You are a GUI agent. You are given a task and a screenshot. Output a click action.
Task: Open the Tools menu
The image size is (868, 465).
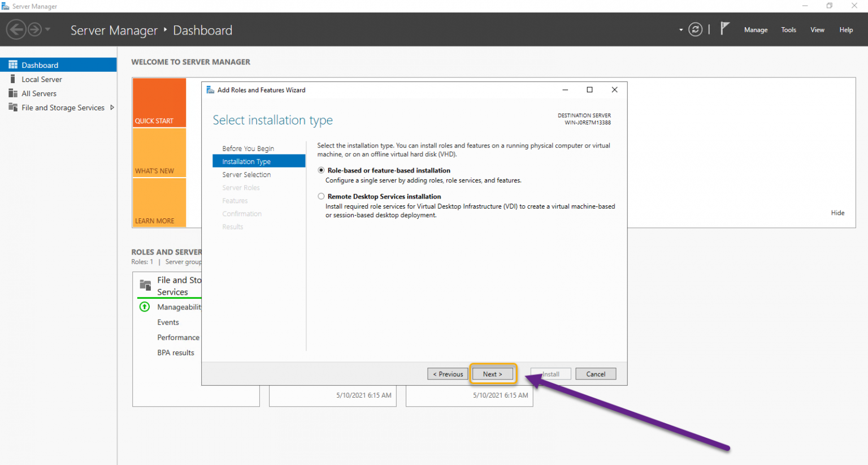pyautogui.click(x=788, y=30)
